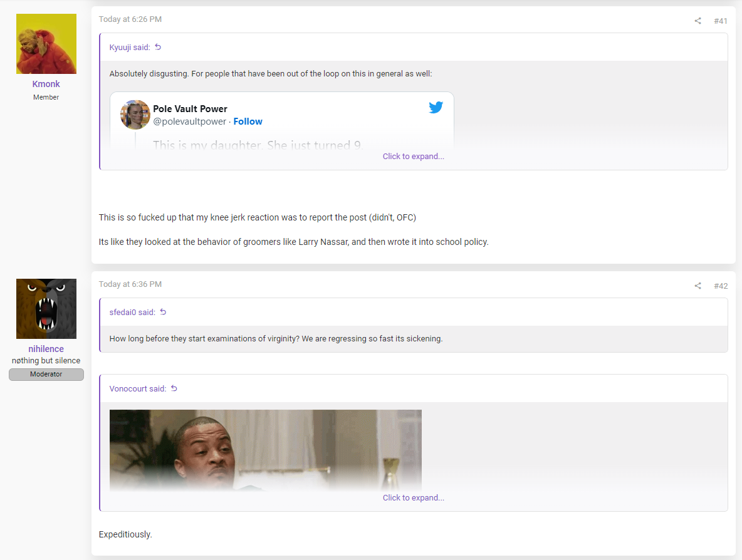This screenshot has height=560, width=742.
Task: Open the @polevaultpower handle link
Action: pos(189,122)
